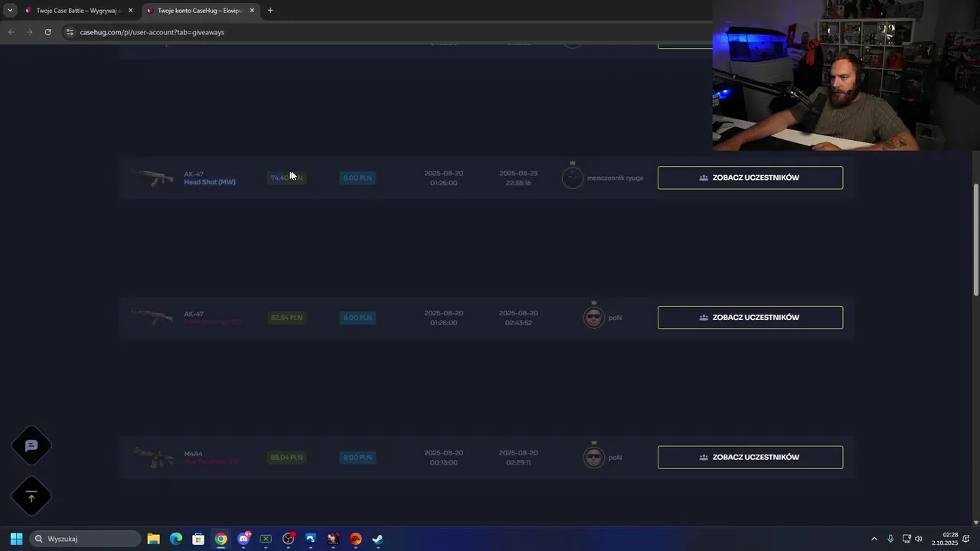Switch to the Twoje Case Battle tab
The width and height of the screenshot is (980, 551).
coord(78,11)
